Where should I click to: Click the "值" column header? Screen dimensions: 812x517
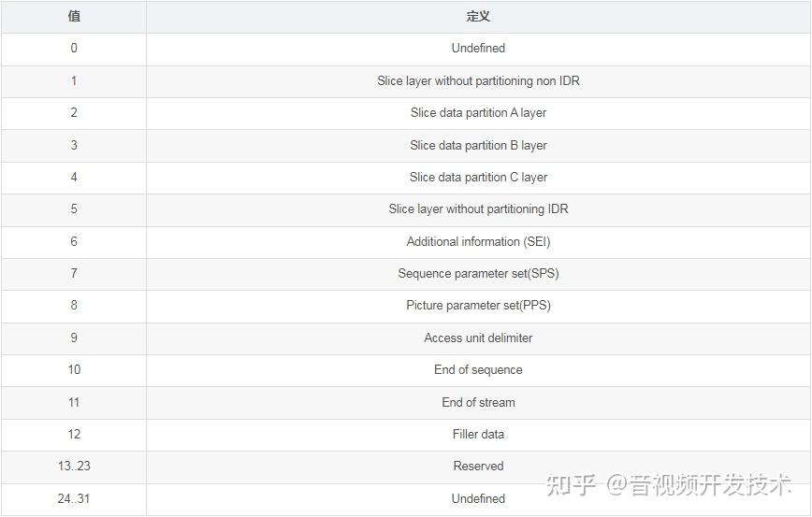click(x=74, y=16)
